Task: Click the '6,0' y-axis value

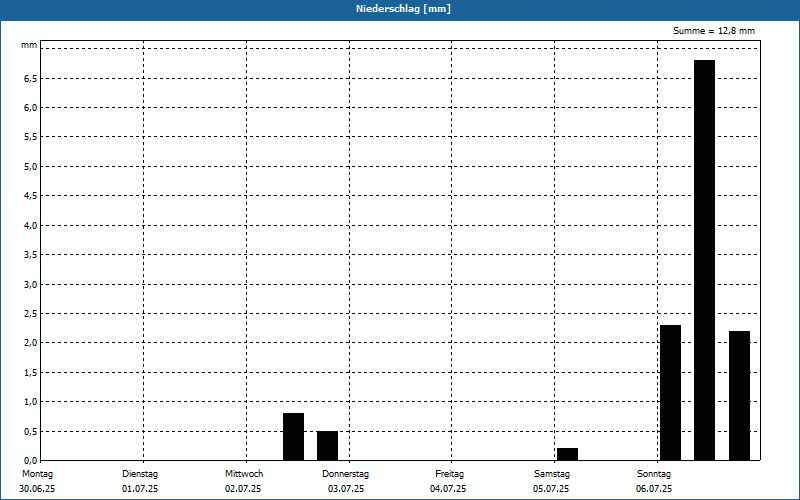Action: pyautogui.click(x=30, y=108)
